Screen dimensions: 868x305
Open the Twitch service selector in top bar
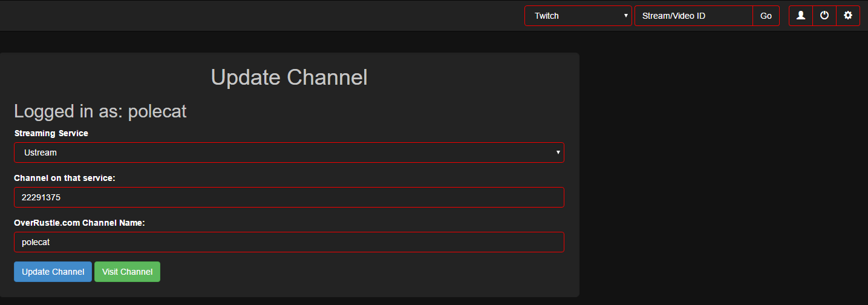(578, 16)
